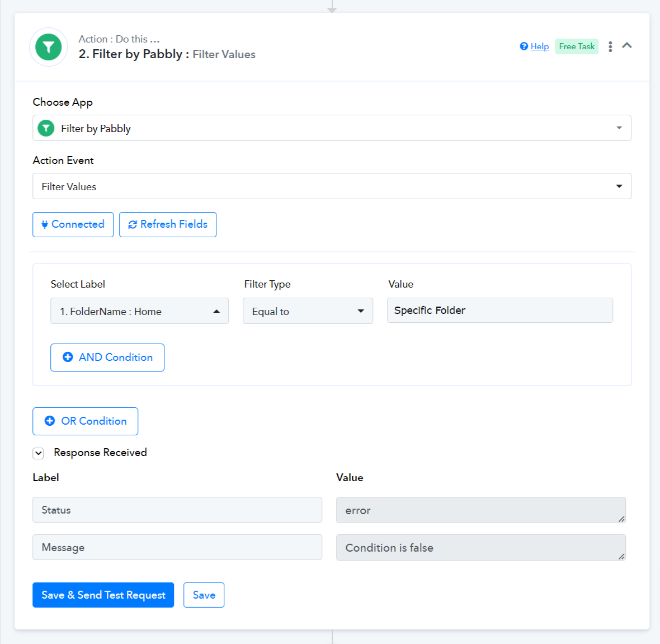This screenshot has width=660, height=644.
Task: Click the resize handle of Condition is false textarea
Action: [x=621, y=556]
